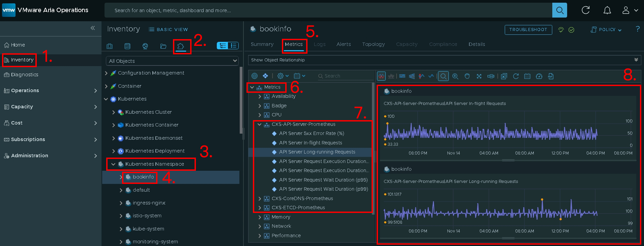The height and width of the screenshot is (246, 644).
Task: Select the network globe inventory icon
Action: pyautogui.click(x=145, y=46)
